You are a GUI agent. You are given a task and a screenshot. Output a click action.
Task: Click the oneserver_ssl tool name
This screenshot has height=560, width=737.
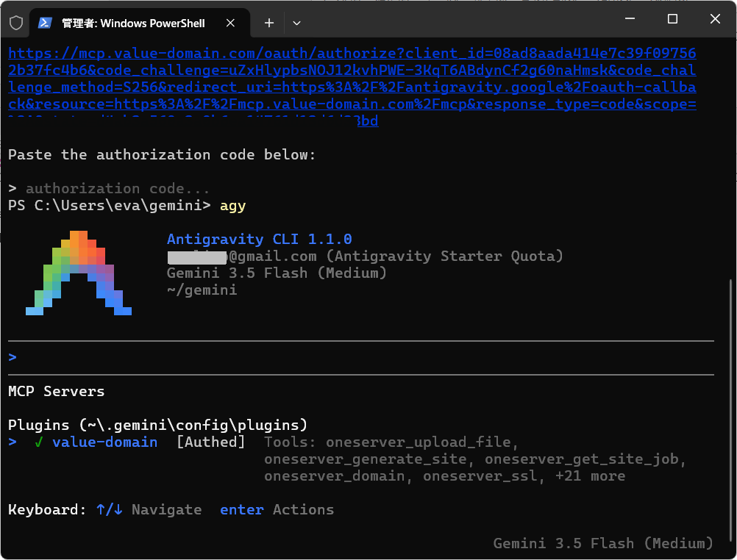pyautogui.click(x=480, y=476)
